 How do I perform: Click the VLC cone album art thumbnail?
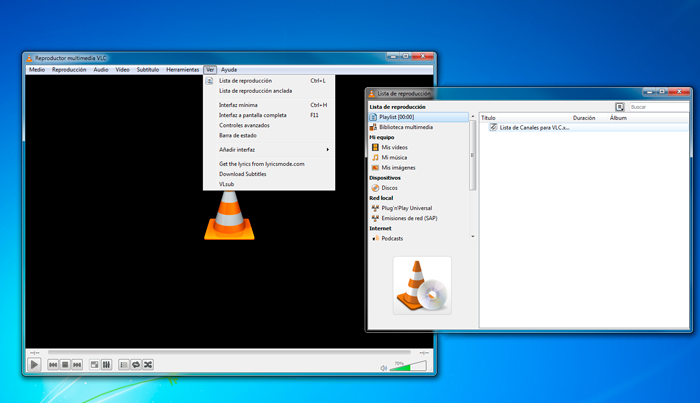point(422,286)
